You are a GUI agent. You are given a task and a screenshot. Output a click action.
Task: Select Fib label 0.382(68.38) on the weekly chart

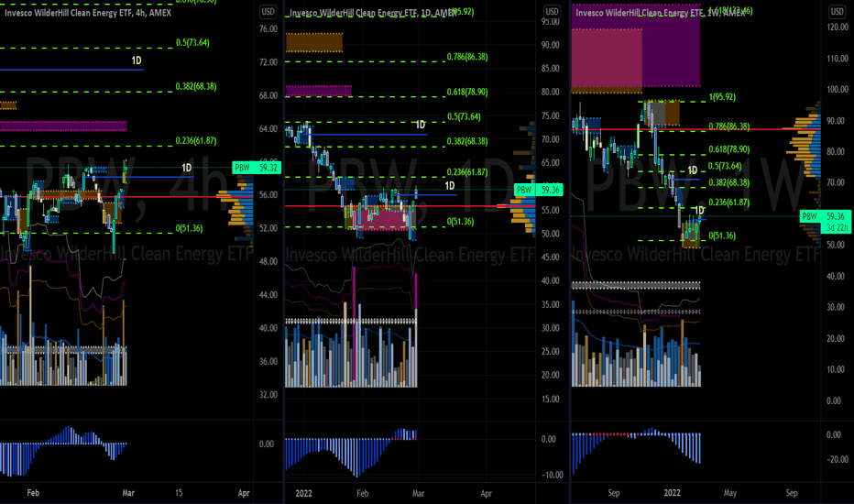728,182
